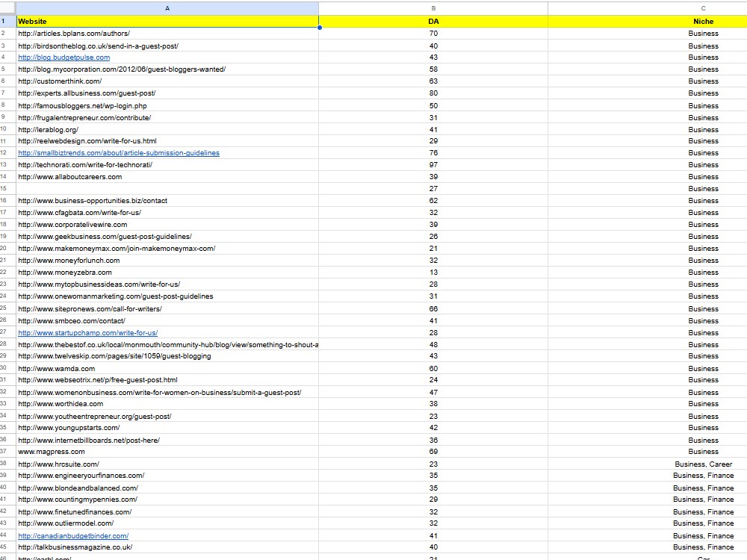Select the worthidea.com cell

[x=167, y=404]
